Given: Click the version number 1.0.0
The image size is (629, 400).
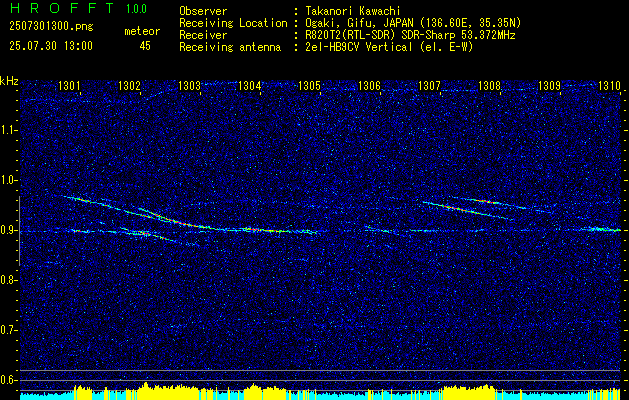Looking at the screenshot, I should [136, 9].
